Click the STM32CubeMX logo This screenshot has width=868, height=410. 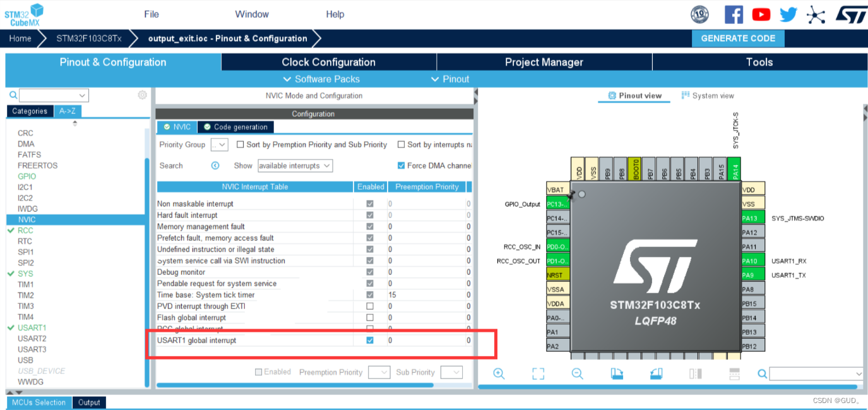(24, 15)
